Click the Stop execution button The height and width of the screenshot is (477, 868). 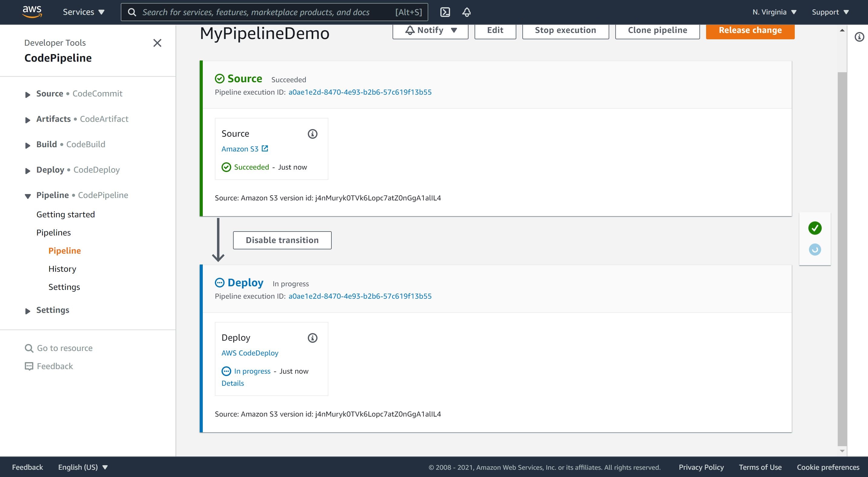pyautogui.click(x=565, y=29)
